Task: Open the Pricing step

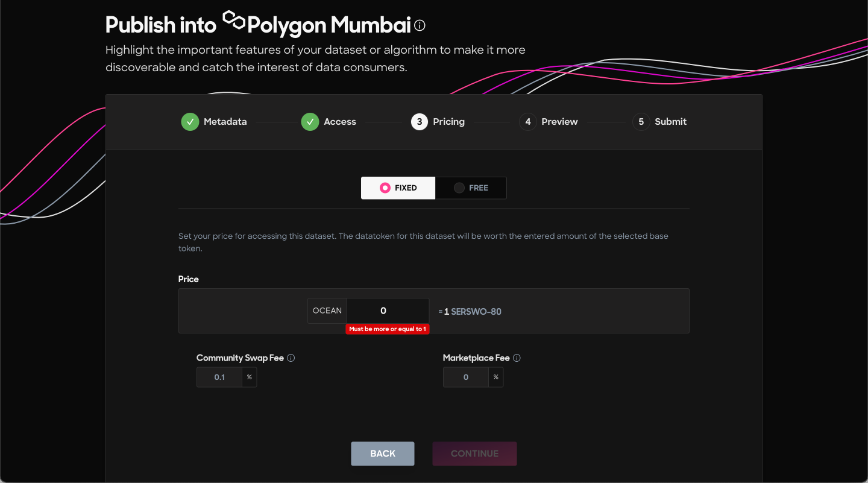Action: pyautogui.click(x=438, y=122)
